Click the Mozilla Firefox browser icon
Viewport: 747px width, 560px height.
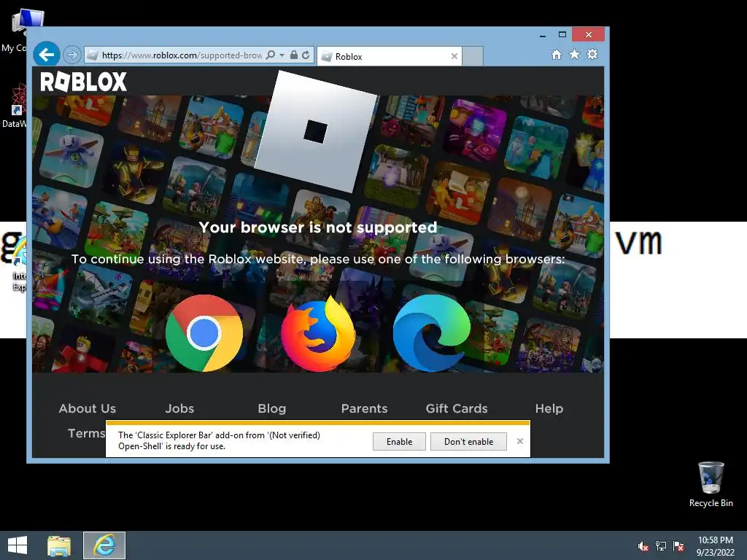point(318,334)
